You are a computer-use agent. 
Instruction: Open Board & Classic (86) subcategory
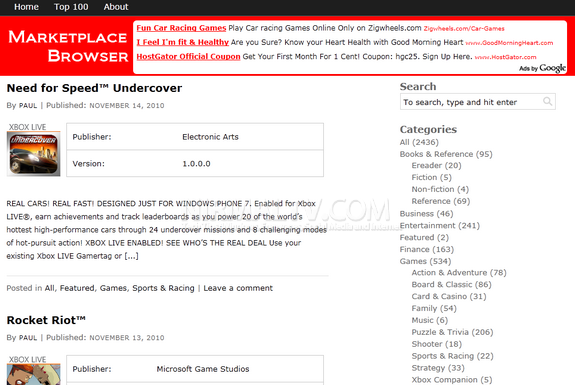(x=451, y=285)
